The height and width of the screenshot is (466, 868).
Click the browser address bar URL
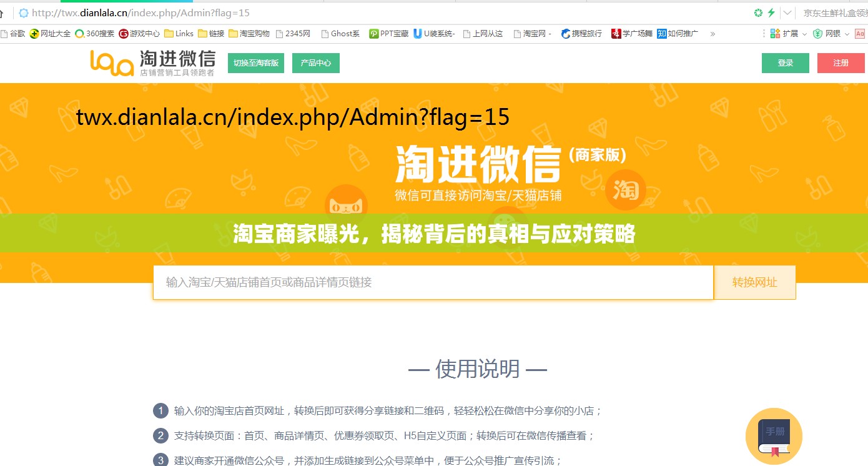tap(141, 12)
